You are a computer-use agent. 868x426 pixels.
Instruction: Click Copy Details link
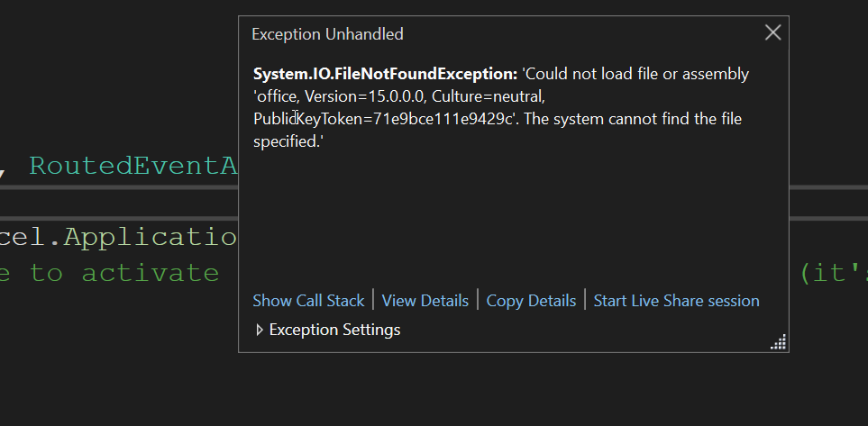[531, 301]
